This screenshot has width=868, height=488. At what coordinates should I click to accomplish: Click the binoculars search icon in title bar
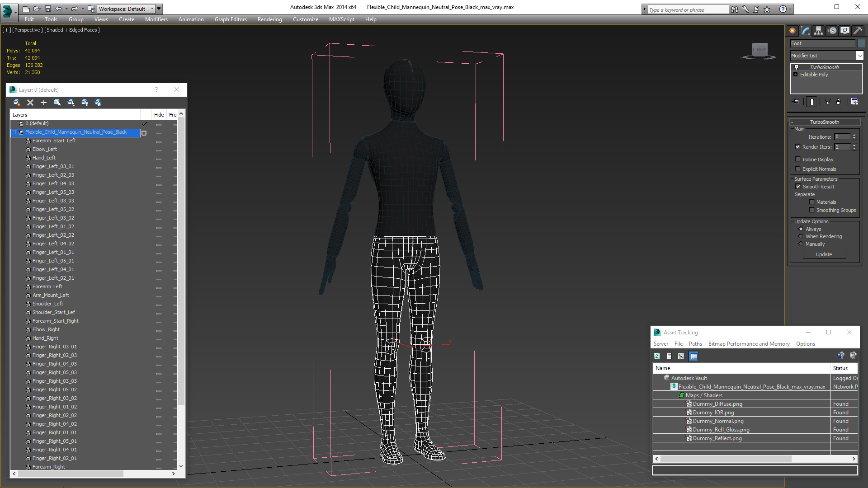click(735, 9)
